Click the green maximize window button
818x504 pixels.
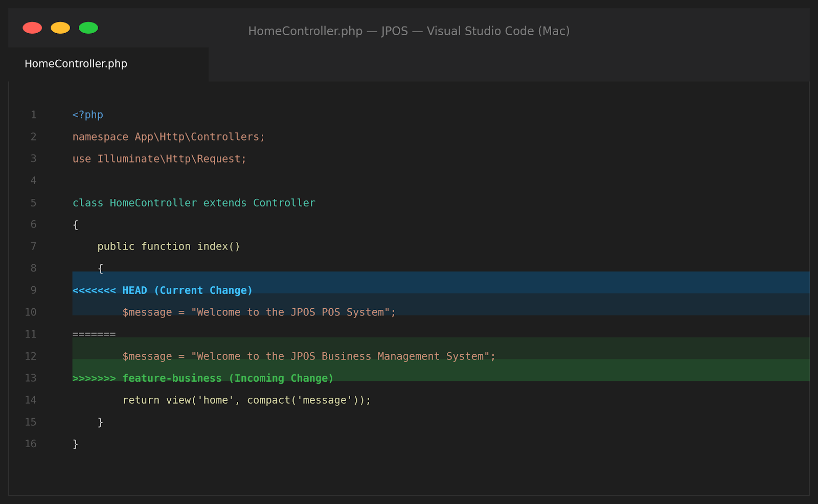pos(88,28)
